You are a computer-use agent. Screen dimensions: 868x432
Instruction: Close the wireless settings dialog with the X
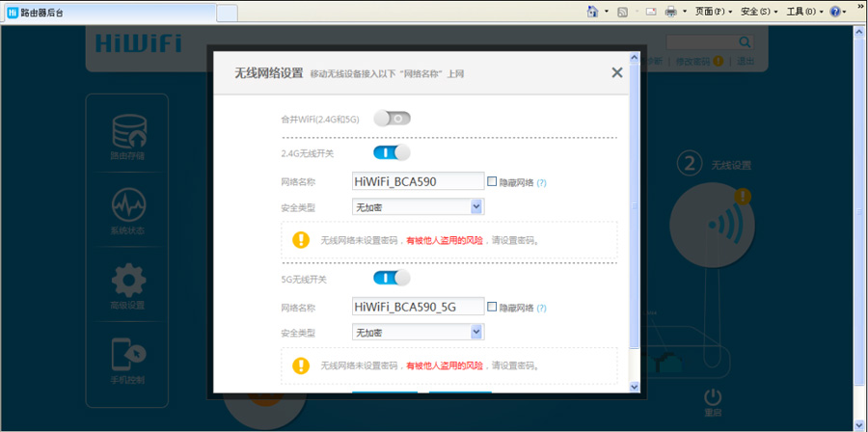pyautogui.click(x=616, y=72)
